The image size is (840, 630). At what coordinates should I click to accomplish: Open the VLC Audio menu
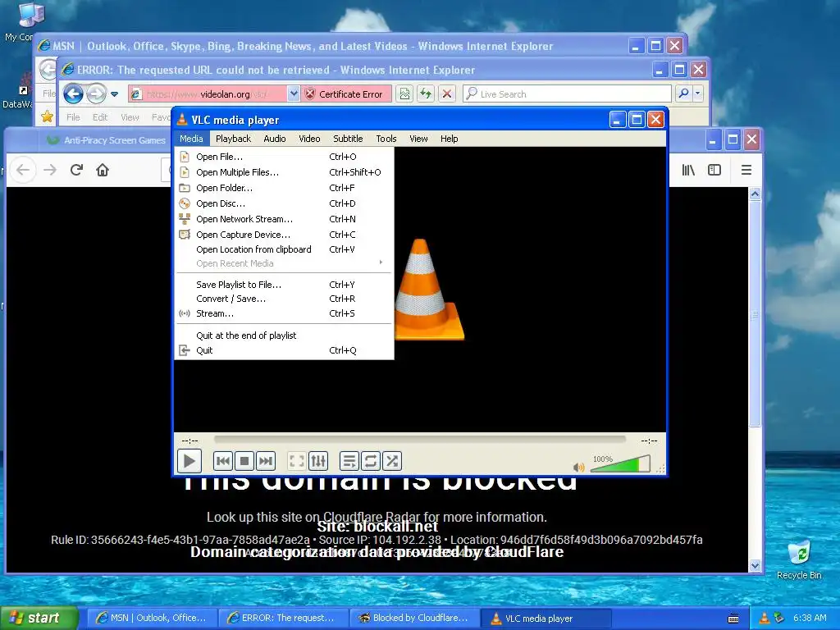point(274,138)
